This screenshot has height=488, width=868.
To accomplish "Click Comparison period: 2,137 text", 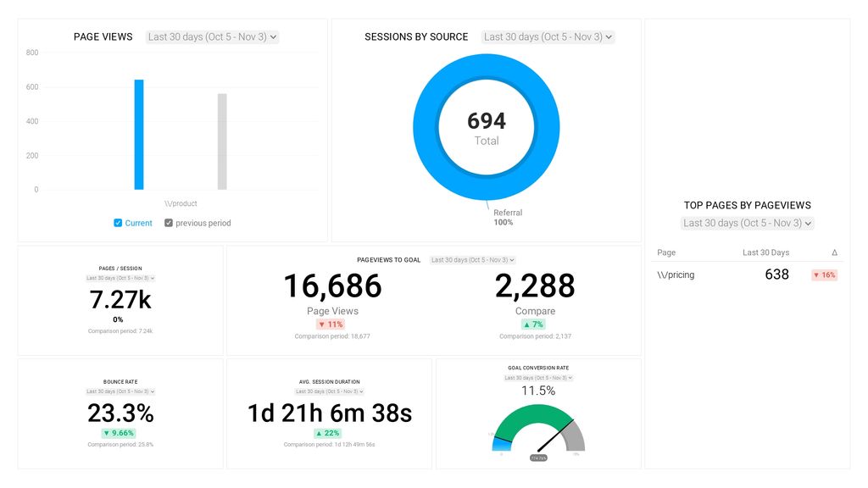I will [x=536, y=336].
